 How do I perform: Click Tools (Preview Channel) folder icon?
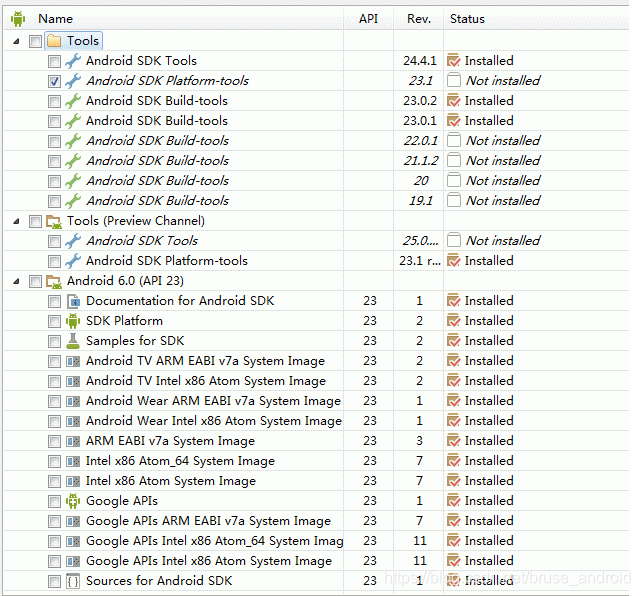click(54, 221)
